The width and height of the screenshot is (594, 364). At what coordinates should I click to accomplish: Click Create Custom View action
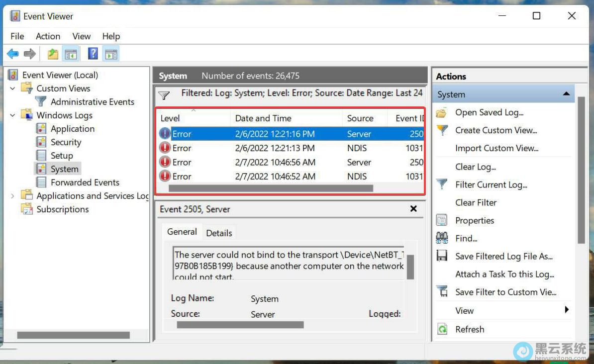tap(496, 130)
